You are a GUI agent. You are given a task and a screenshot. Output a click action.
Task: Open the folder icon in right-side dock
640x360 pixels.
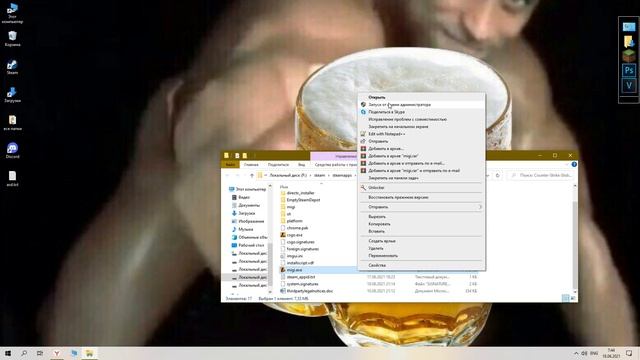point(629,42)
